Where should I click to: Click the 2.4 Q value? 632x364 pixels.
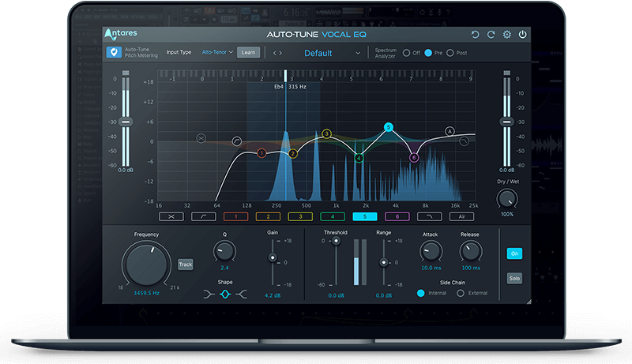click(x=224, y=268)
